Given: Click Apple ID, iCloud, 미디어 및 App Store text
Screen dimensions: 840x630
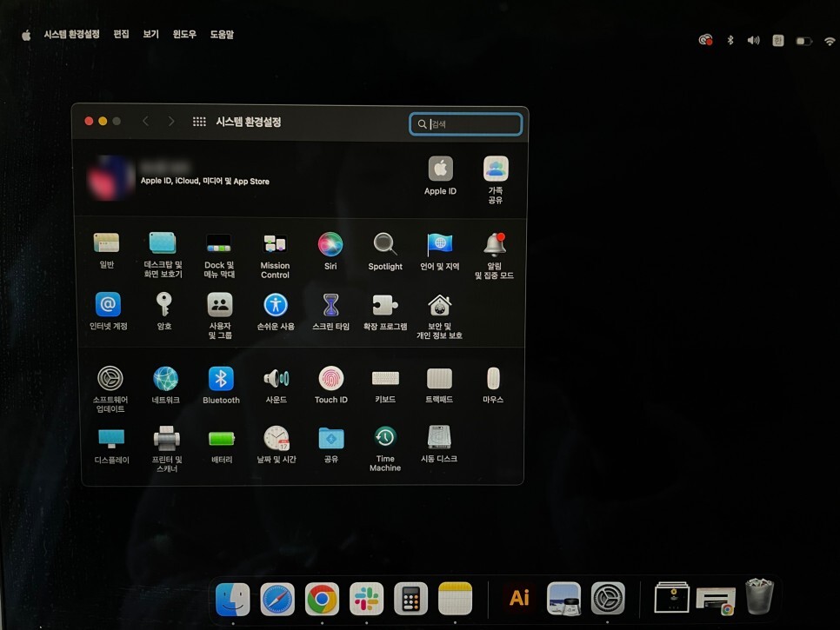Looking at the screenshot, I should pos(204,182).
